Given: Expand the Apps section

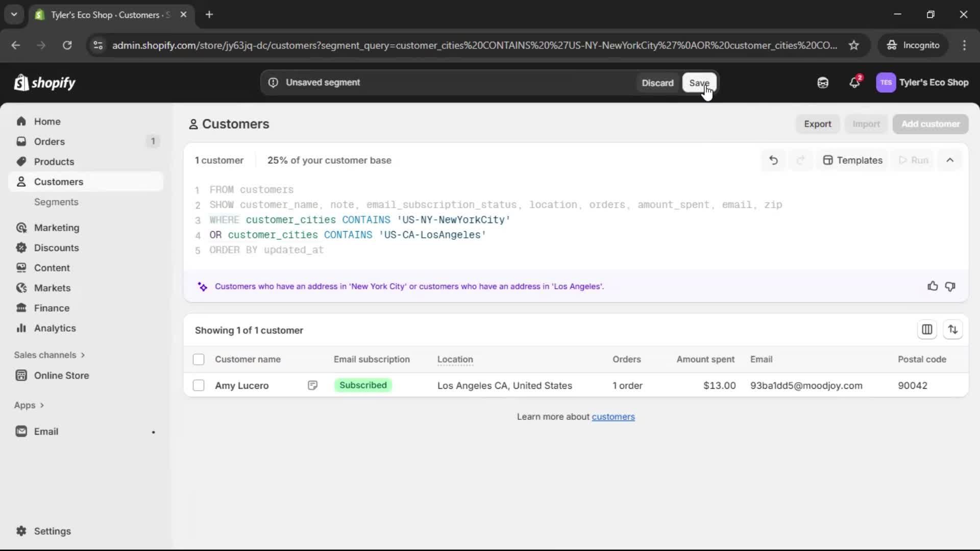Looking at the screenshot, I should point(29,405).
